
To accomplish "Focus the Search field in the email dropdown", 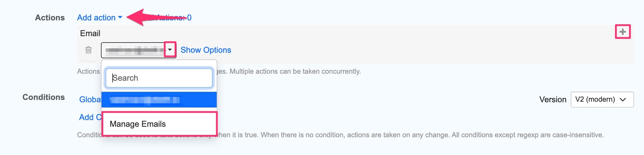I will 159,78.
